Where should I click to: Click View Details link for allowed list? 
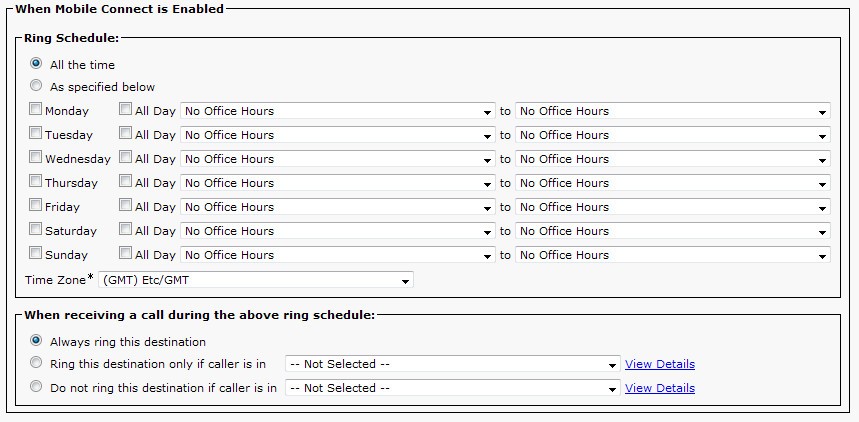point(660,364)
